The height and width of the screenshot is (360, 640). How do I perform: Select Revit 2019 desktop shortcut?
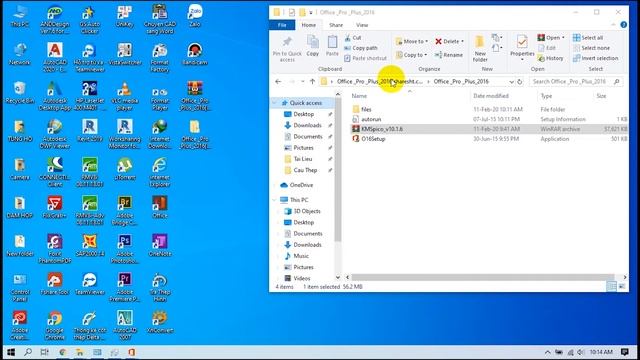(89, 130)
